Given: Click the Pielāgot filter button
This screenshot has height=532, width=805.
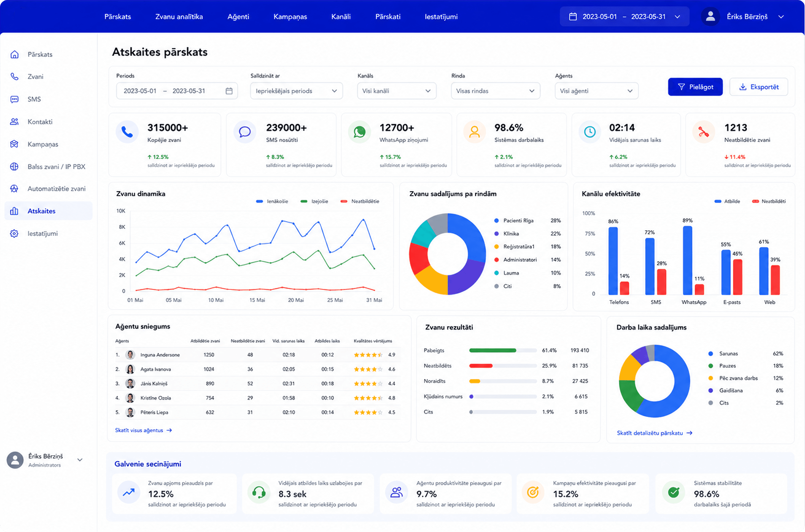Looking at the screenshot, I should coord(695,87).
